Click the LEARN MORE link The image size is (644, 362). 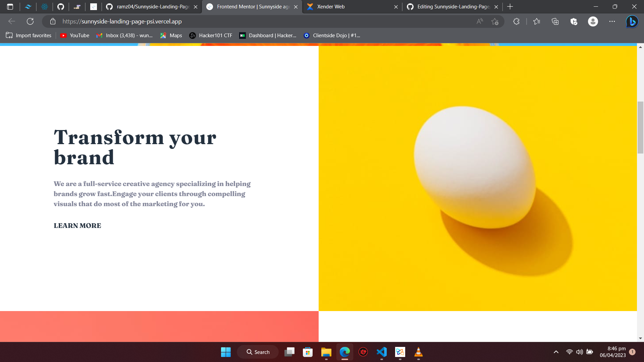77,226
